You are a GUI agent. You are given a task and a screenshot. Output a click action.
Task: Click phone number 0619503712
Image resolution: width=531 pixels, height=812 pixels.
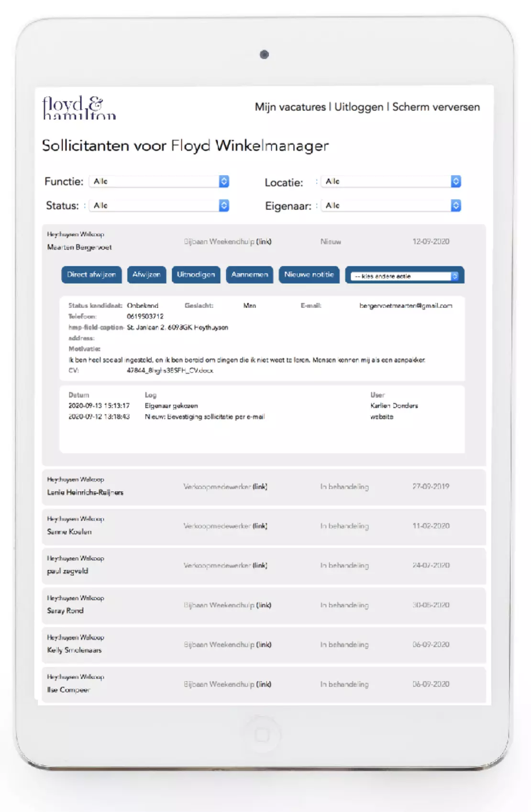coord(145,317)
